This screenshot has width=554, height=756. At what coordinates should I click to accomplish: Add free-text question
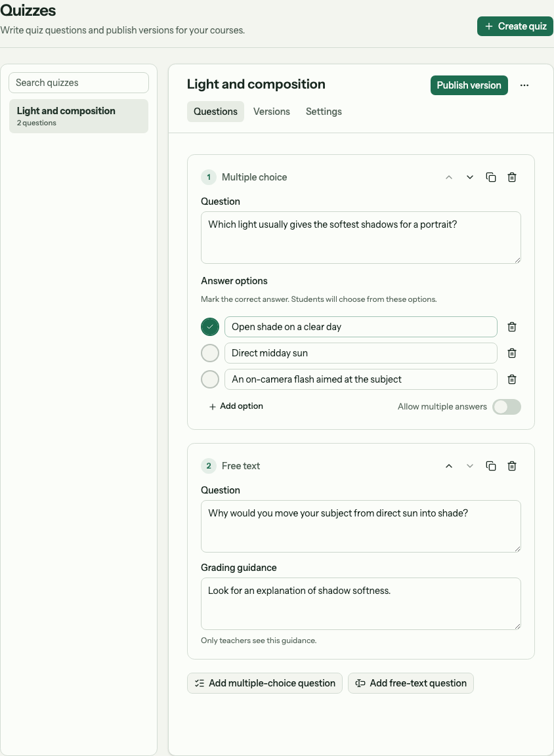(411, 683)
